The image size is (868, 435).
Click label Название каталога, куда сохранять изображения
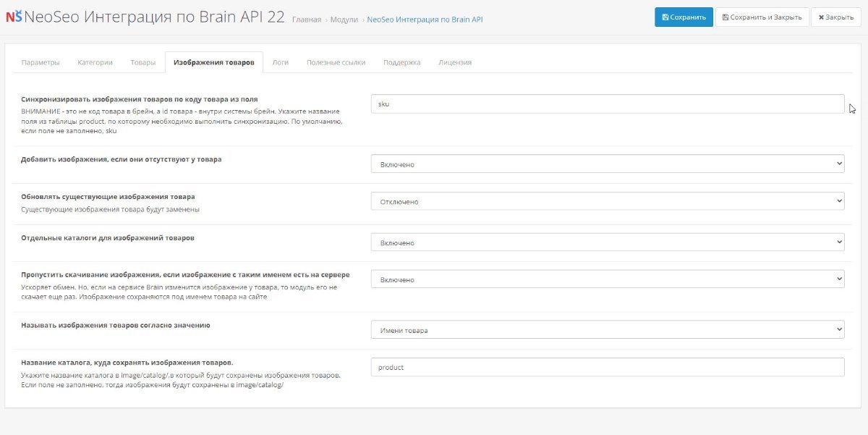[127, 362]
